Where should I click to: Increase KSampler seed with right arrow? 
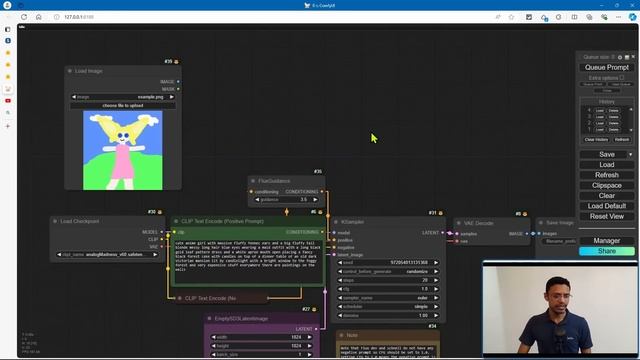[436, 263]
